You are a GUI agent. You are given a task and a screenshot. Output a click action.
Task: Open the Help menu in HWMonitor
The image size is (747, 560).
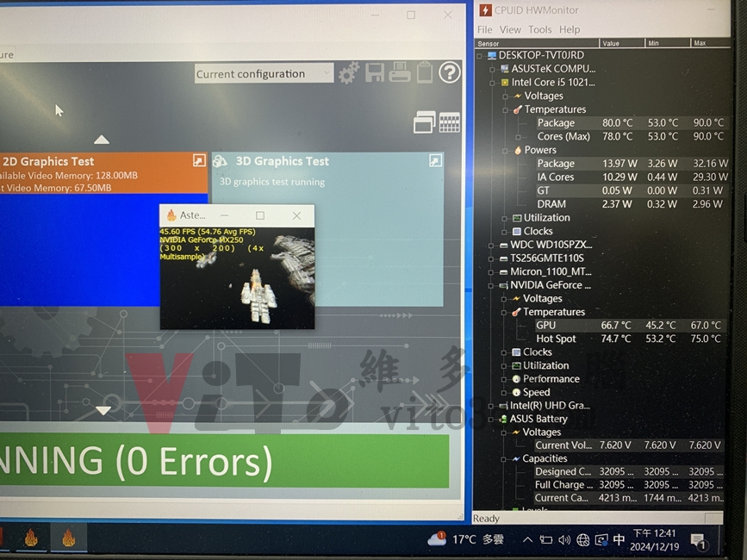pos(570,29)
